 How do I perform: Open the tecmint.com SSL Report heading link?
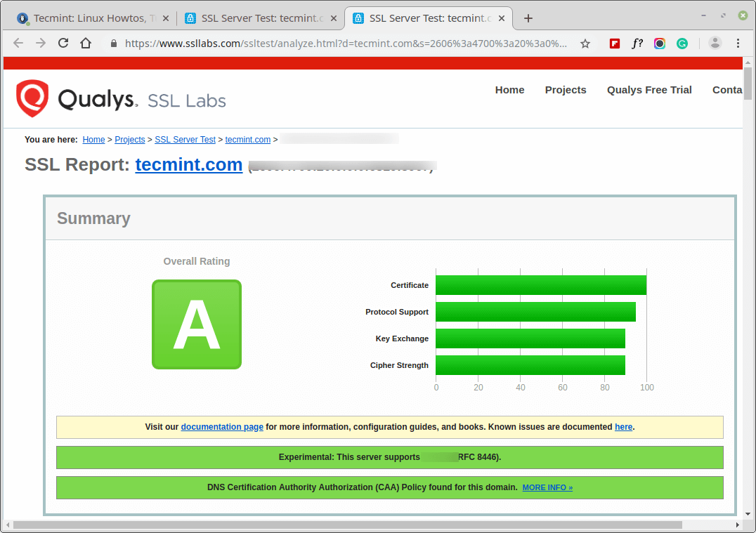pos(188,165)
